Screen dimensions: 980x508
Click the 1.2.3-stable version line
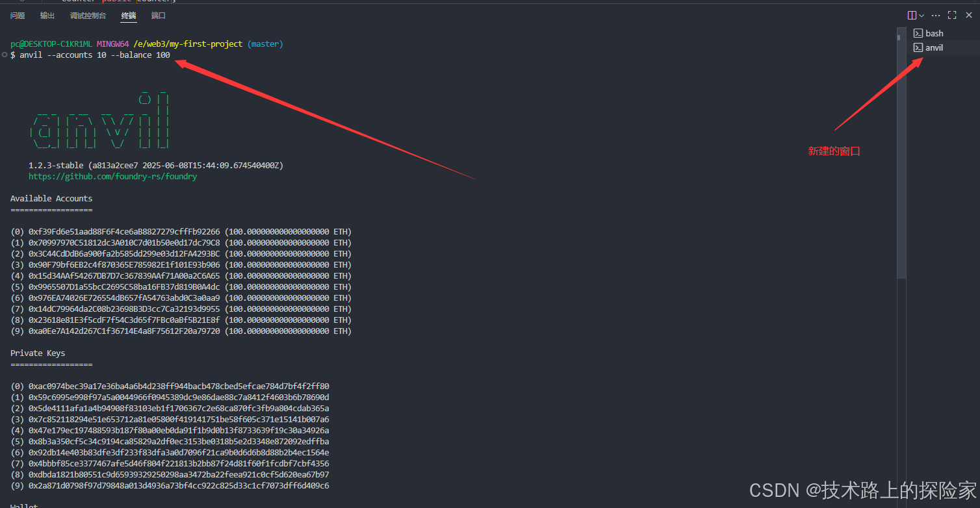[x=156, y=166]
